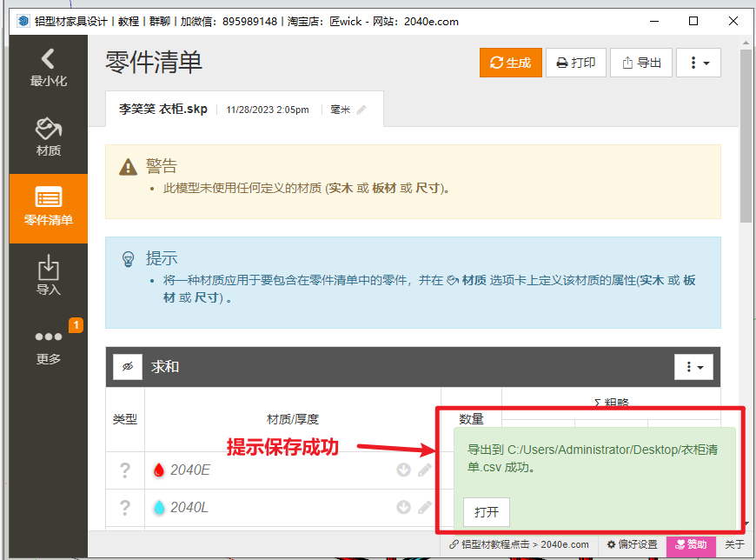Image resolution: width=756 pixels, height=560 pixels.
Task: Toggle the eye-slash visibility button beside 求和
Action: 128,367
